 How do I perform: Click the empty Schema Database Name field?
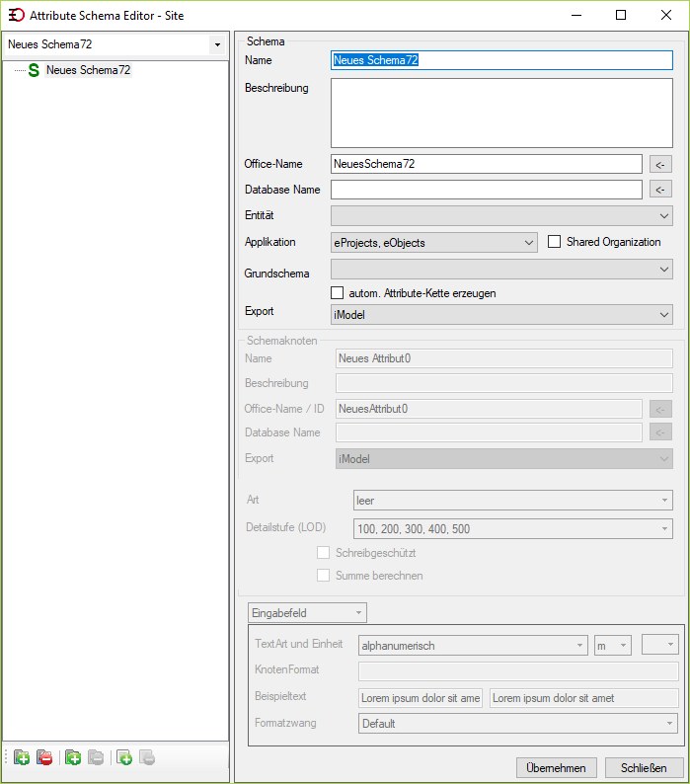pos(487,190)
